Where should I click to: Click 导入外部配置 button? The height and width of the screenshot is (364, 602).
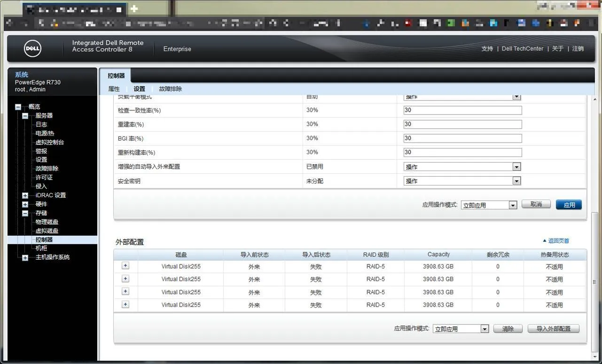(x=554, y=329)
